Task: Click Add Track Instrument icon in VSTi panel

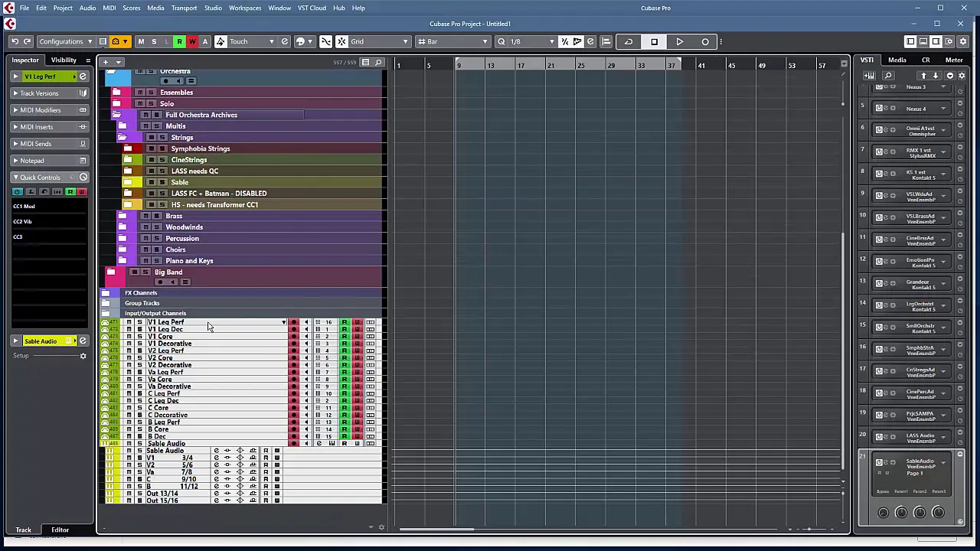Action: [869, 76]
